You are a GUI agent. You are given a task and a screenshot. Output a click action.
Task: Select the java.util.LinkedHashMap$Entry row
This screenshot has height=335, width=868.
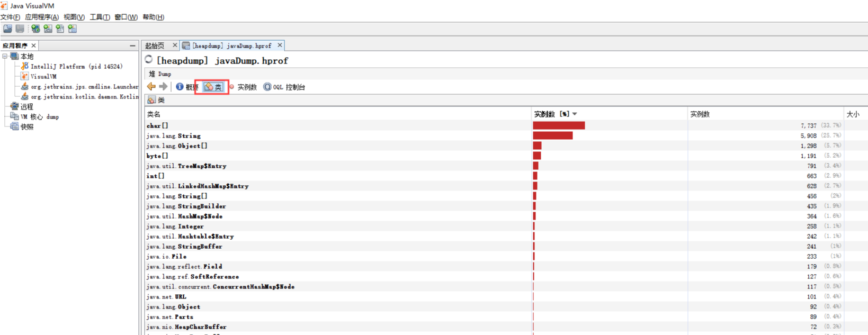pos(506,186)
